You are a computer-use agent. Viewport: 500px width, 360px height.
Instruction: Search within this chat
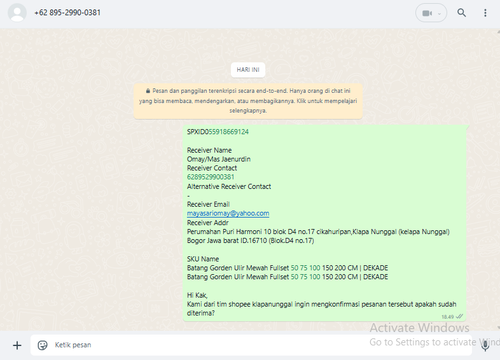461,13
